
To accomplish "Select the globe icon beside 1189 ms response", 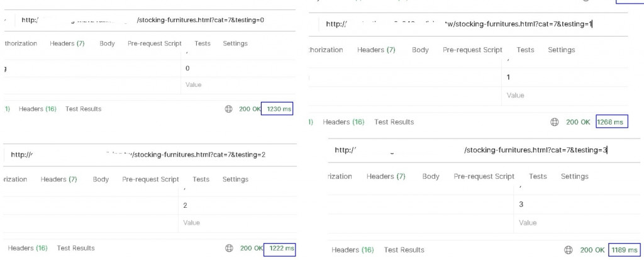I will 569,250.
